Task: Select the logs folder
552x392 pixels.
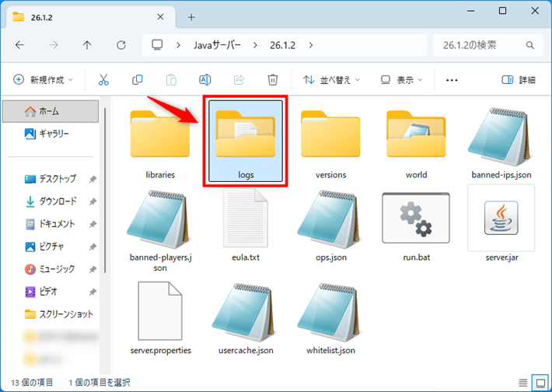Action: pos(246,142)
